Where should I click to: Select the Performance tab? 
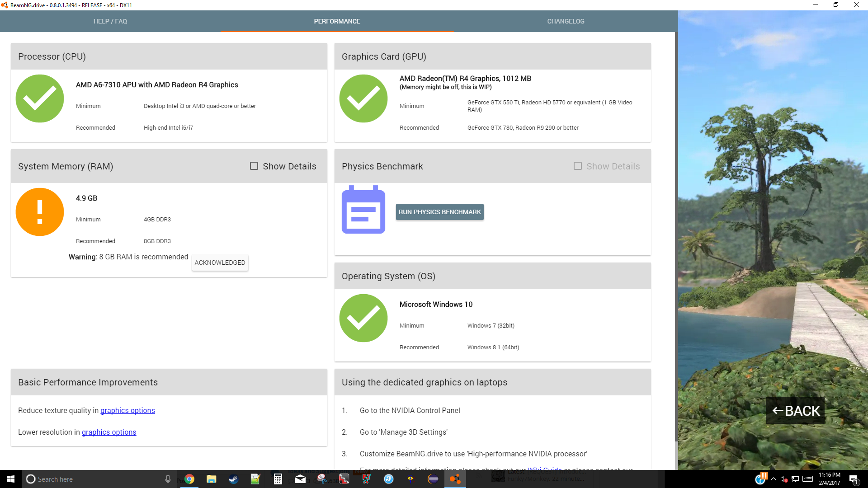(x=337, y=21)
